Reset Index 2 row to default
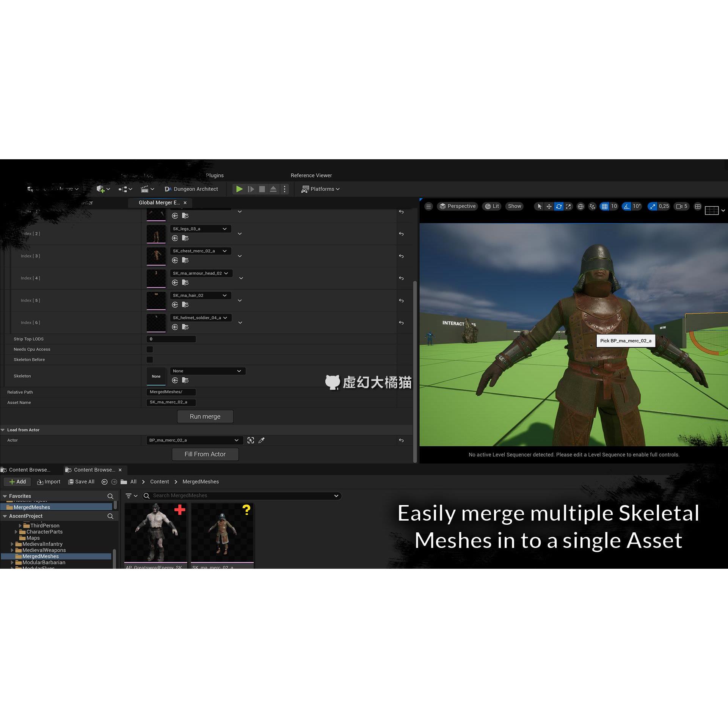Image resolution: width=728 pixels, height=728 pixels. pyautogui.click(x=401, y=234)
